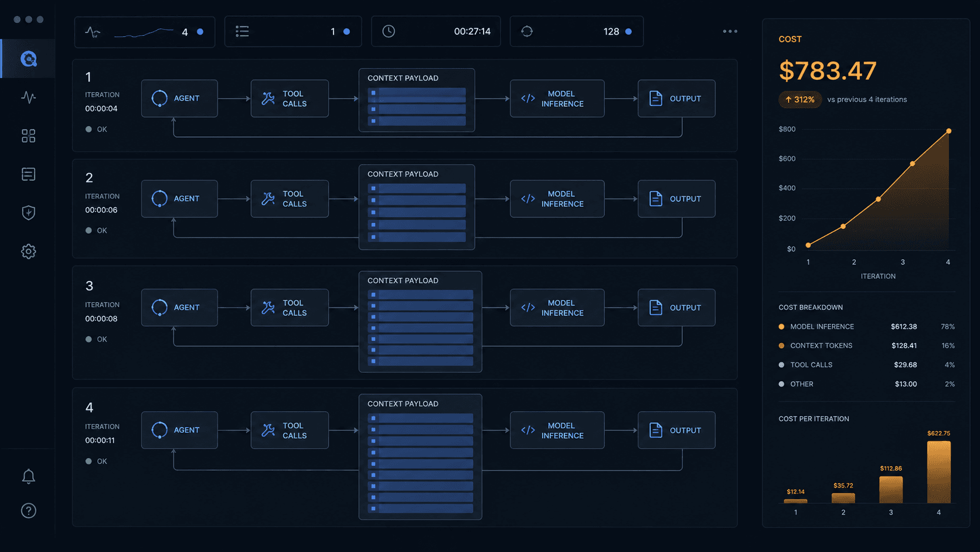This screenshot has height=552, width=980.
Task: Click the $112.86 bar for iteration 3
Action: pos(891,490)
